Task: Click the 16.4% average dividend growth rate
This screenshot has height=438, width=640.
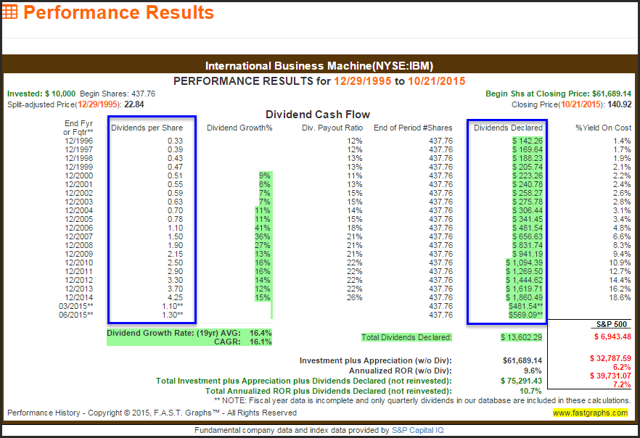Action: (261, 333)
